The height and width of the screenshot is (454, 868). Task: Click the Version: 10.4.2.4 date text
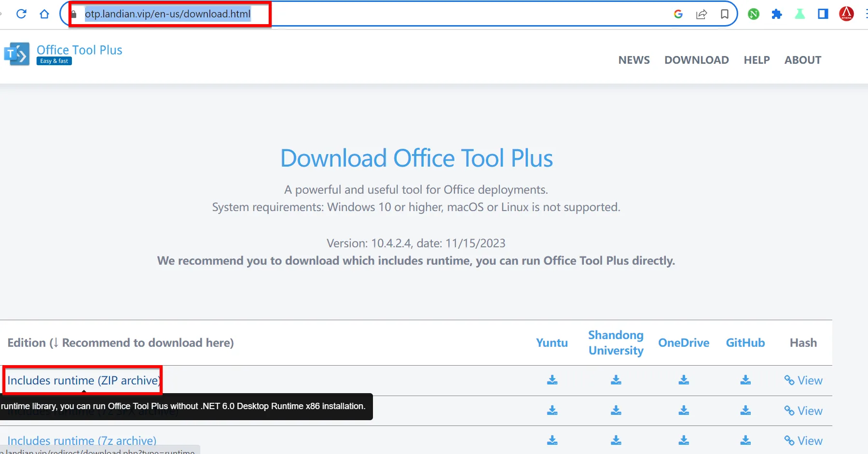tap(416, 243)
